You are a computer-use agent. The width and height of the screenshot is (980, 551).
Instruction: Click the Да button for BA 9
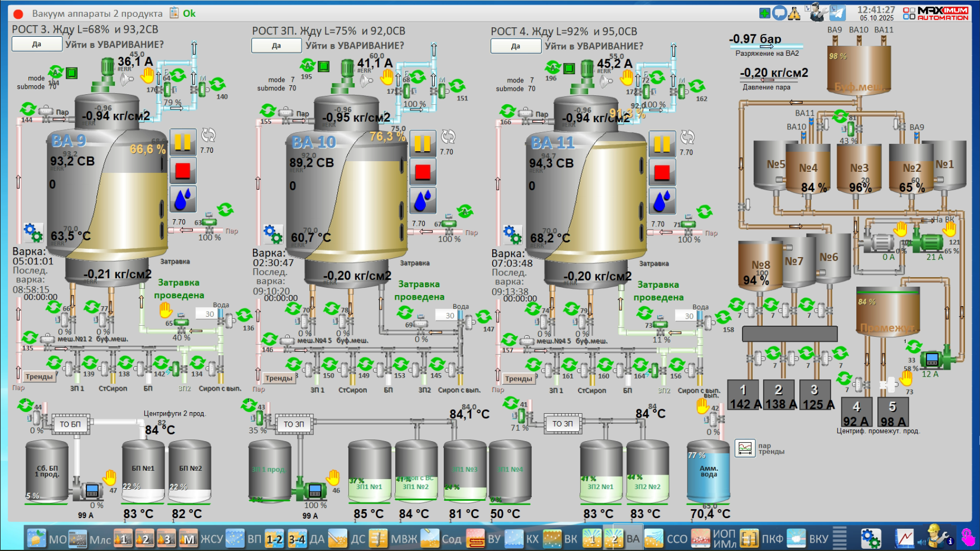point(36,44)
